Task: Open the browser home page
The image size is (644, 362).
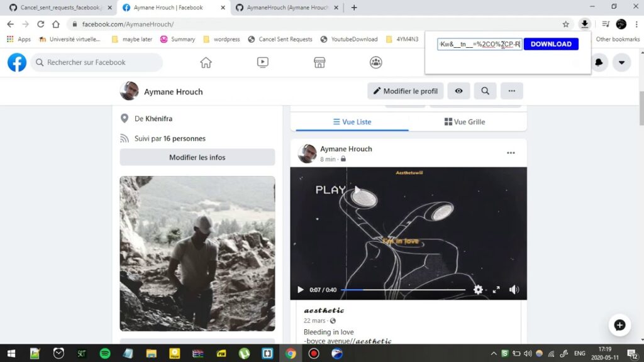Action: (x=56, y=25)
